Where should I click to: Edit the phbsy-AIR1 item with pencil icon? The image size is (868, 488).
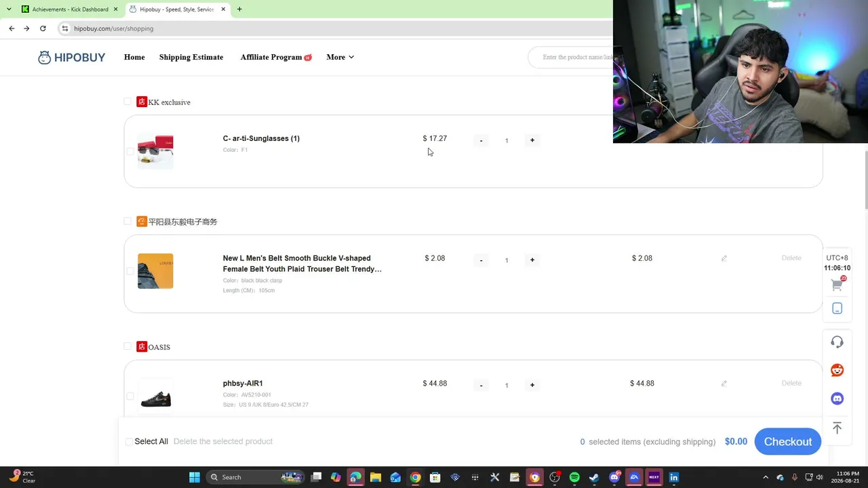[724, 384]
